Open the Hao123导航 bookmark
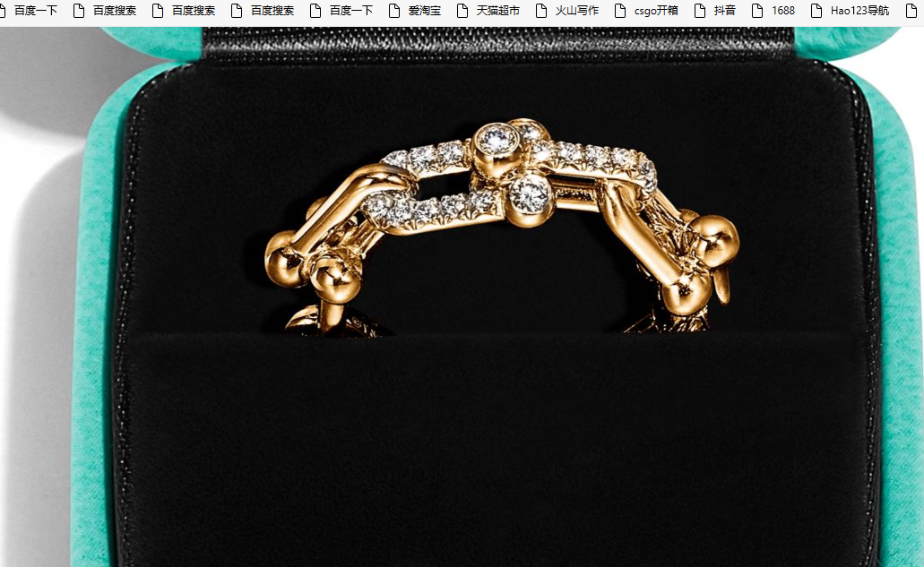Viewport: 924px width, 567px height. coord(859,11)
